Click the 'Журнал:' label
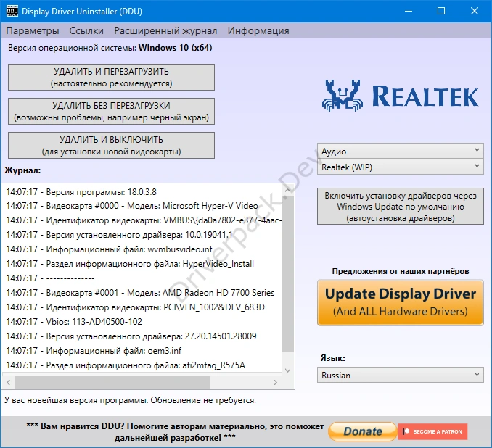This screenshot has height=448, width=492. pyautogui.click(x=22, y=170)
